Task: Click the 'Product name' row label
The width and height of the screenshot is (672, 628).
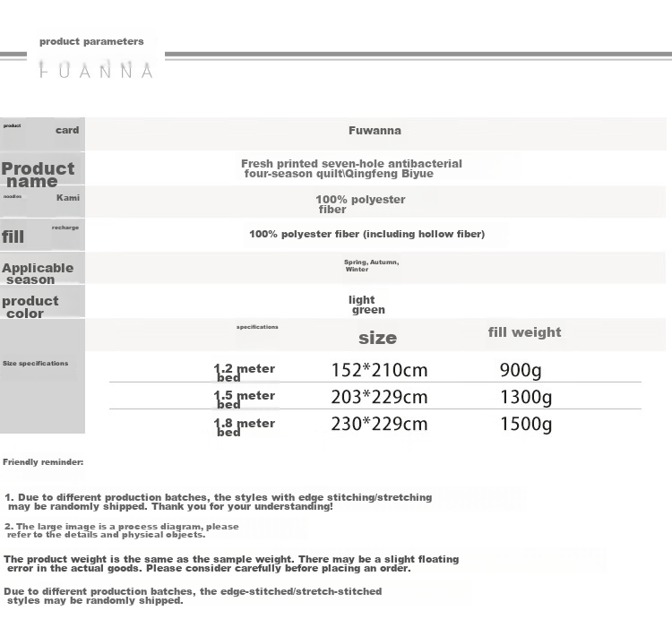Action: pyautogui.click(x=38, y=175)
